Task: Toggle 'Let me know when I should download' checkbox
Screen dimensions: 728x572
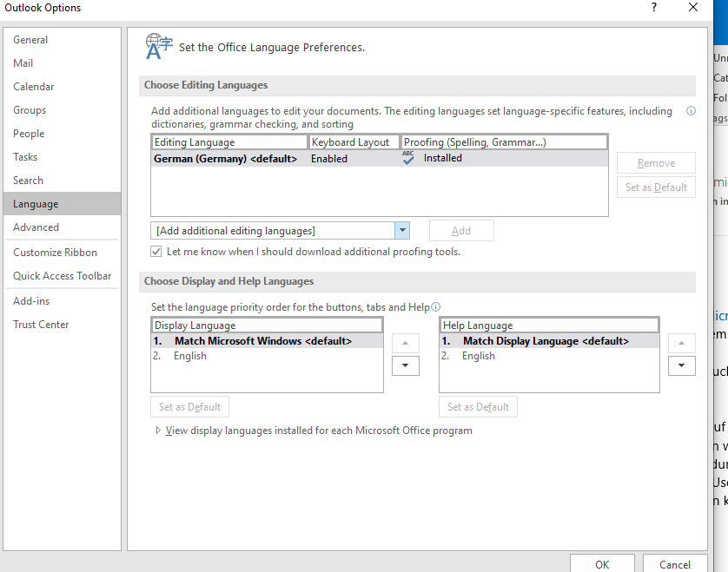Action: (x=156, y=252)
